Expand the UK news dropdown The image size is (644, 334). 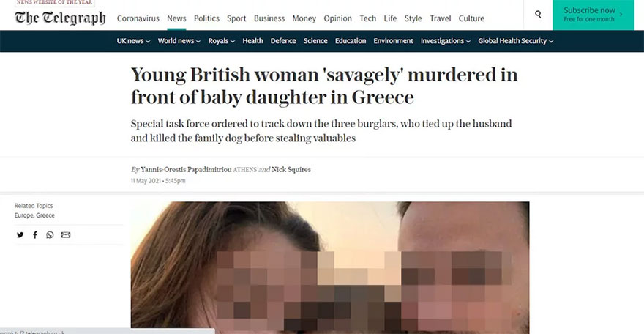pyautogui.click(x=133, y=41)
